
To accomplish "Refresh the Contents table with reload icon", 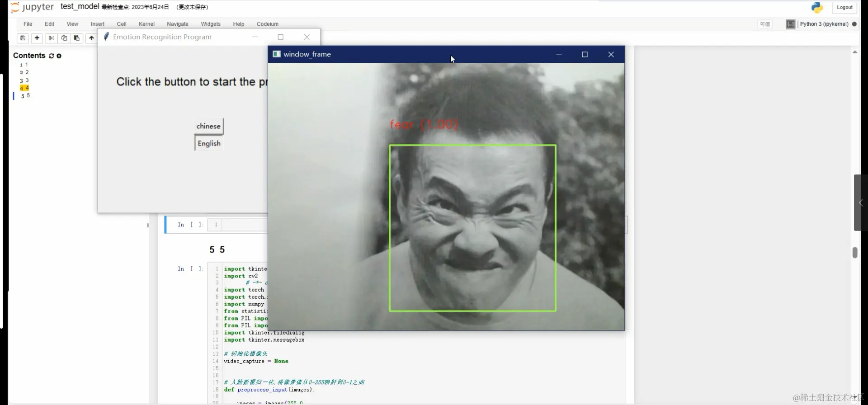I will point(52,56).
